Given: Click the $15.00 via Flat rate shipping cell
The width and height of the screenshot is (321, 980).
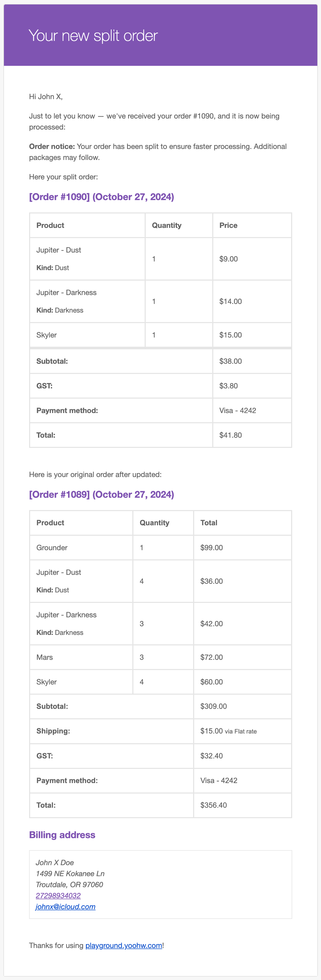Looking at the screenshot, I should coord(228,731).
